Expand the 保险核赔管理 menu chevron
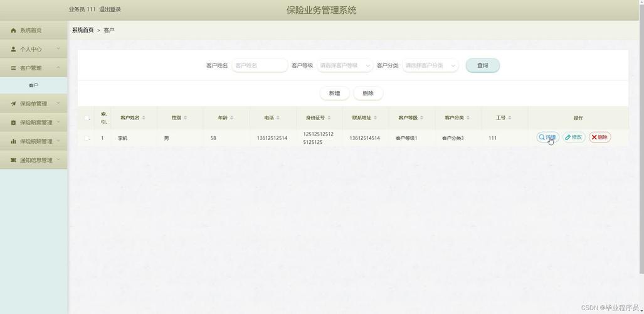Viewport: 644px width, 314px height. [x=58, y=141]
